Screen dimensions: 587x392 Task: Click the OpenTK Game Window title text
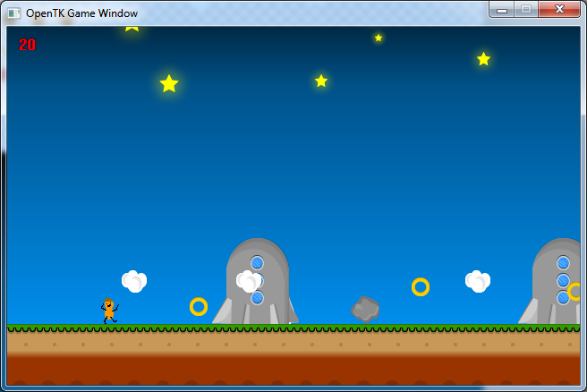pyautogui.click(x=81, y=13)
